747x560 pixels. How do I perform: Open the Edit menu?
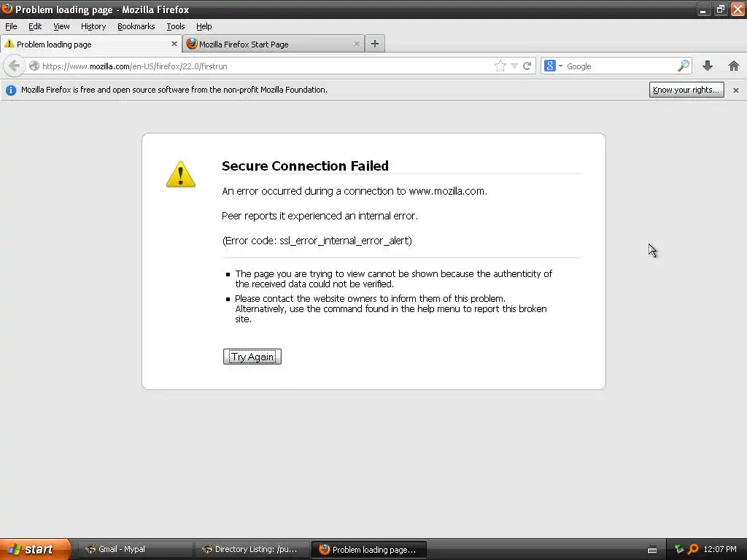pyautogui.click(x=35, y=26)
